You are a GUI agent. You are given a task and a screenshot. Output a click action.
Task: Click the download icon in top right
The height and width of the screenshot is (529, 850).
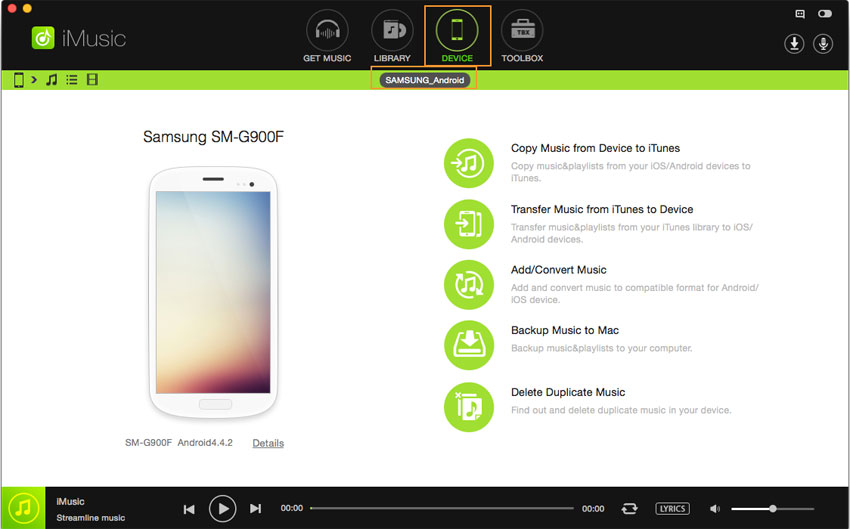tap(794, 44)
